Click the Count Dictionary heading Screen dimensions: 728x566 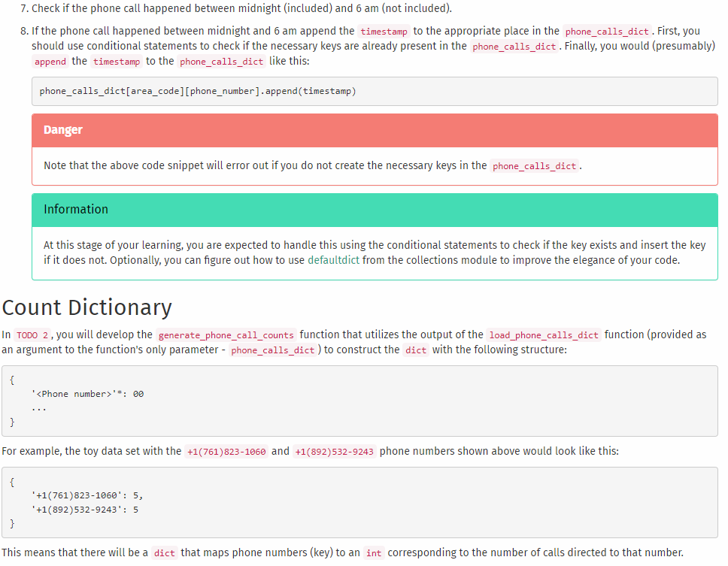[87, 307]
